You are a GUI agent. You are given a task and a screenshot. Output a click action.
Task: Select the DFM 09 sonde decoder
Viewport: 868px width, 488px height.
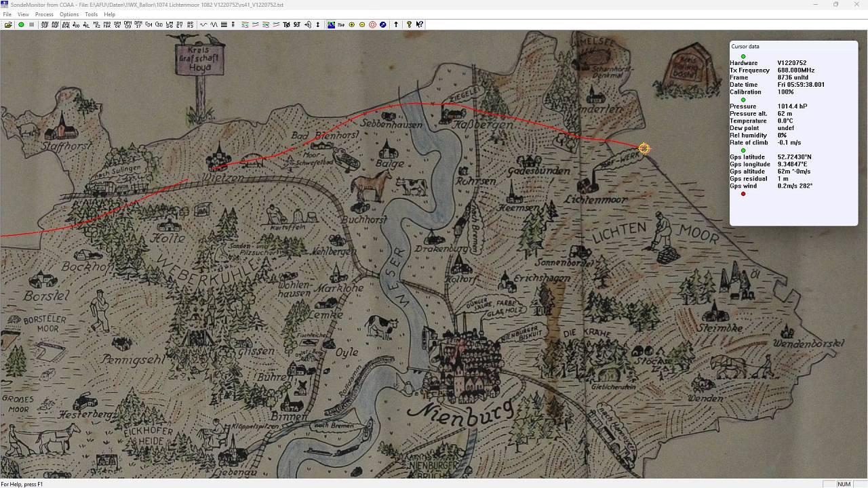[127, 24]
